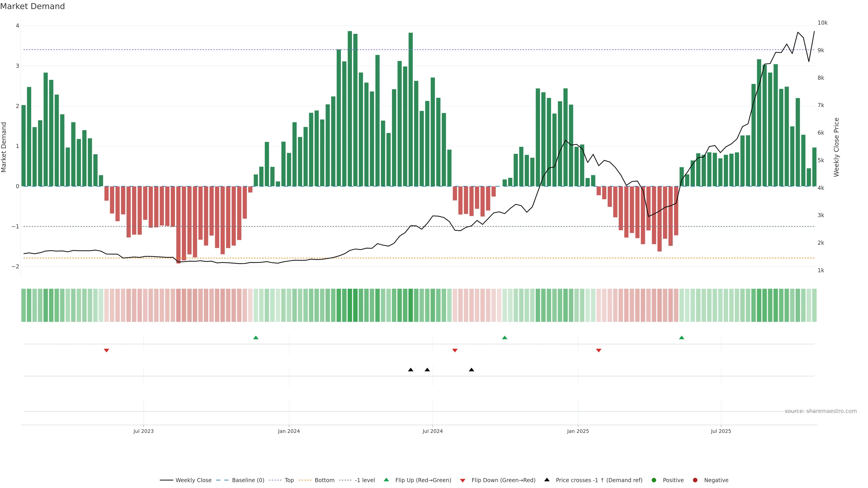Click the black Price crosses legend triangle

pyautogui.click(x=547, y=480)
